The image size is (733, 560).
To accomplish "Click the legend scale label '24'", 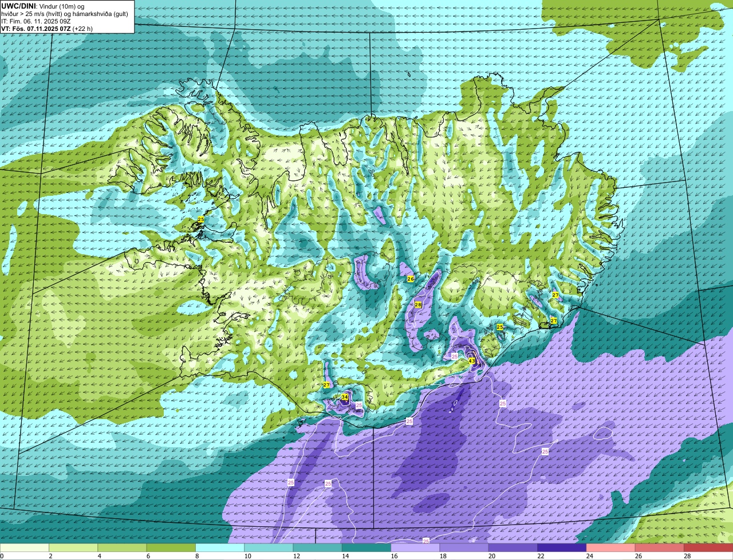I will [x=589, y=555].
